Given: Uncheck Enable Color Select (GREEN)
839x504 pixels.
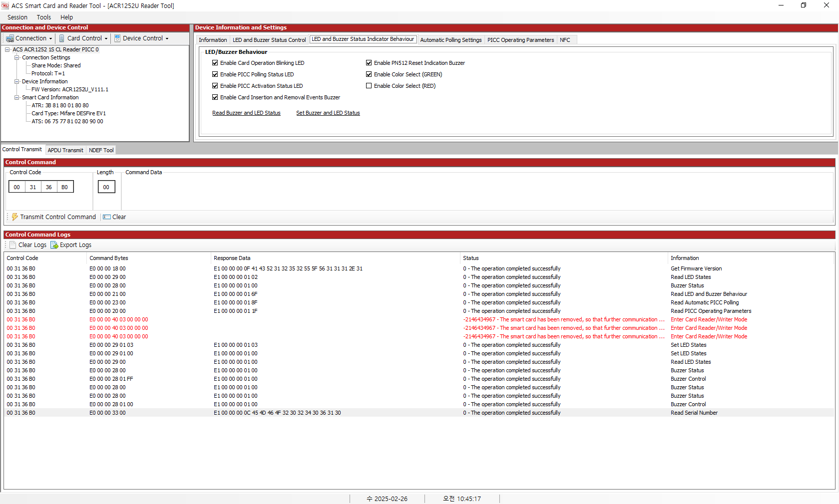Looking at the screenshot, I should coord(369,74).
